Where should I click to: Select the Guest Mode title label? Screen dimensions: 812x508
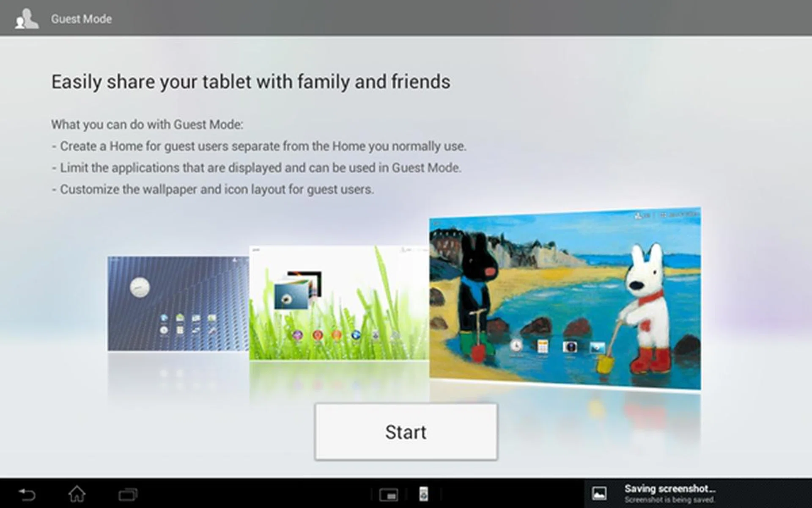(x=81, y=19)
